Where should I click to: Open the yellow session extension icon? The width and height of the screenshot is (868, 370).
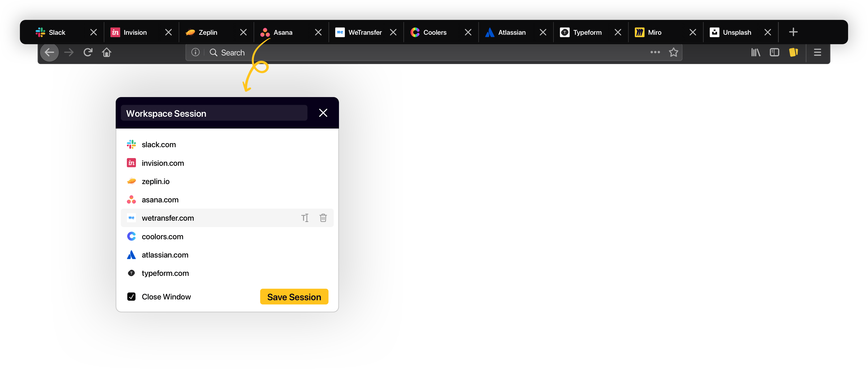(793, 52)
